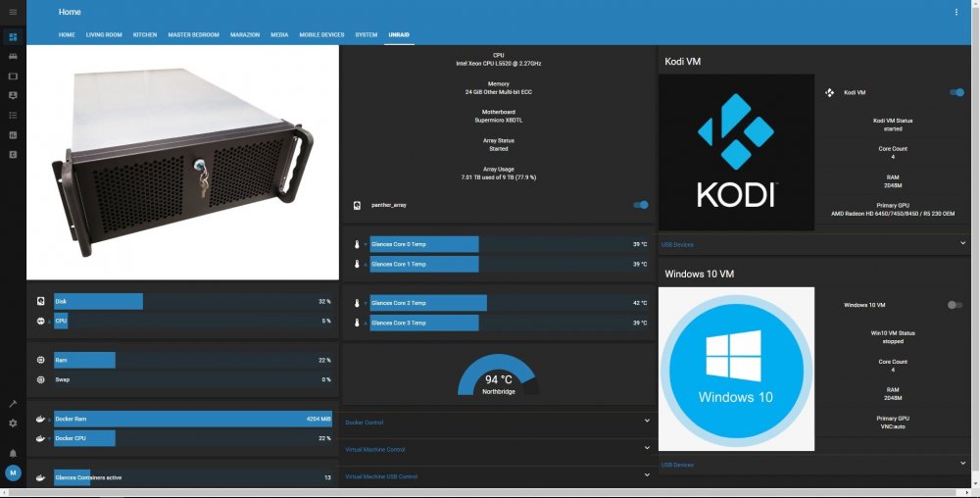This screenshot has height=498, width=980.
Task: Open the Logbook list sidebar icon
Action: (13, 115)
